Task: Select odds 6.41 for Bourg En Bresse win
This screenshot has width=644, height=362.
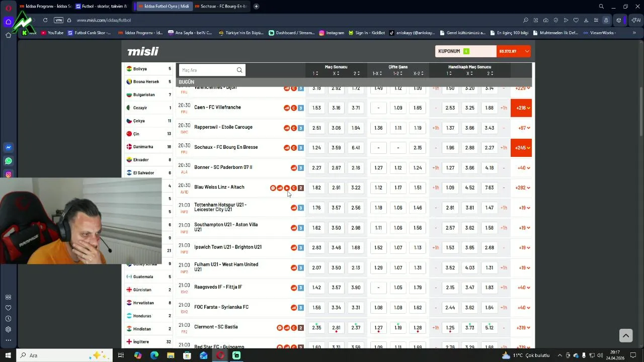Action: (x=356, y=148)
